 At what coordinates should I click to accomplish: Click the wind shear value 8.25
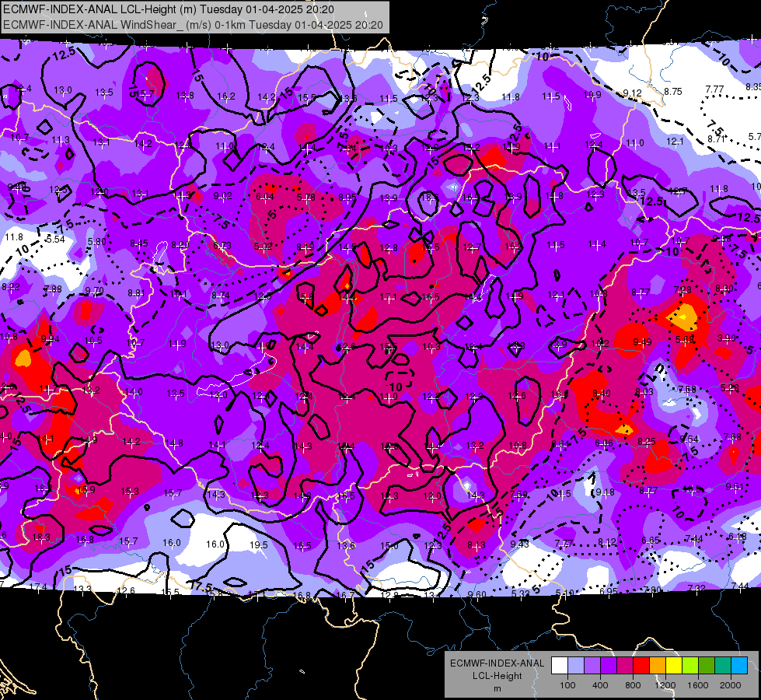[647, 441]
